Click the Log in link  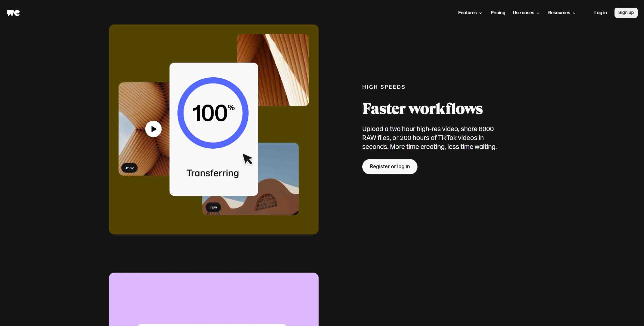600,13
